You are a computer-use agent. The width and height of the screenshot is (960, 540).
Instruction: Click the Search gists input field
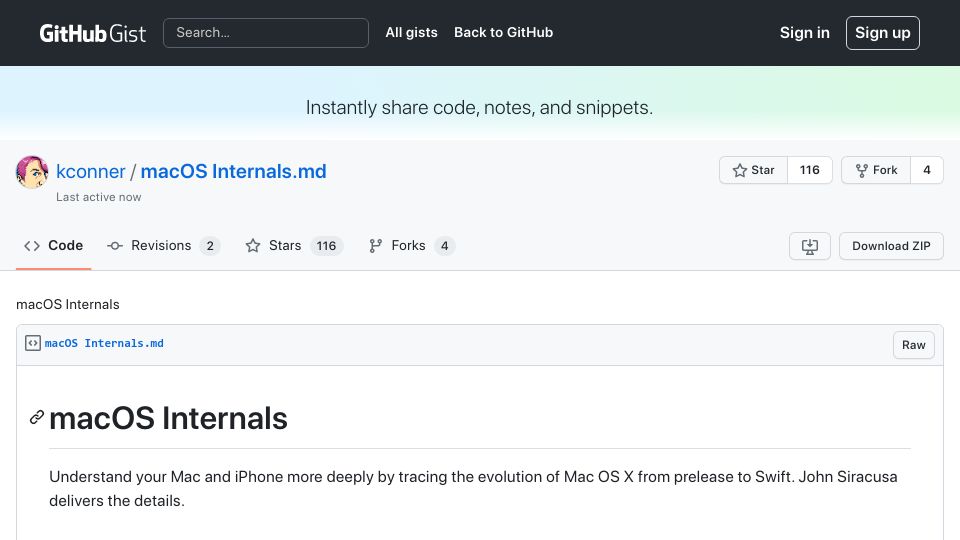(266, 33)
